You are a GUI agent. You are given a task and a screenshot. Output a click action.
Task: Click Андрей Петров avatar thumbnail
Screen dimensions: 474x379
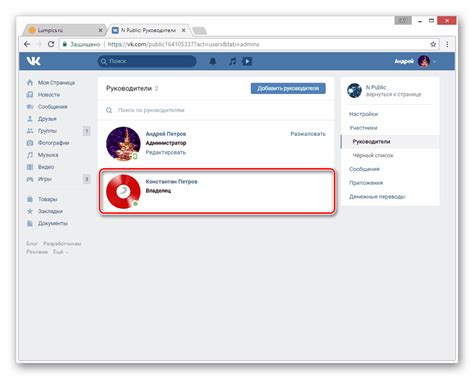pos(123,144)
